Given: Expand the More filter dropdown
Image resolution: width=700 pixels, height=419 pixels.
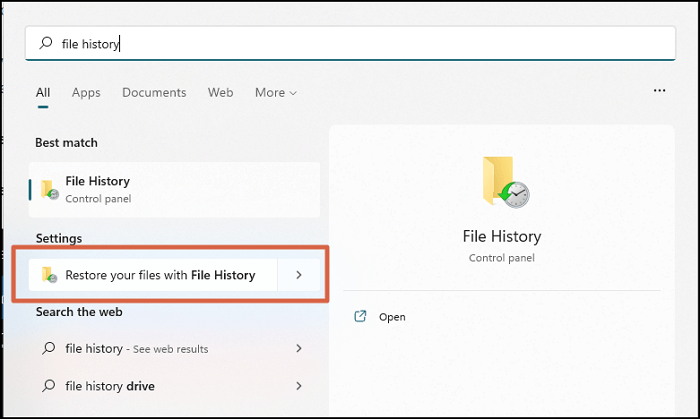Looking at the screenshot, I should click(275, 93).
